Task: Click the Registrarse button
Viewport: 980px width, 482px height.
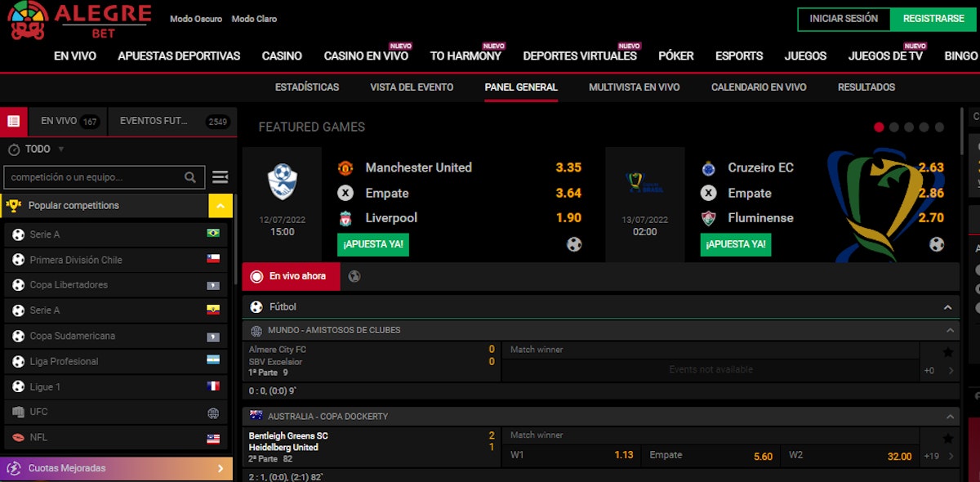Action: (x=933, y=19)
